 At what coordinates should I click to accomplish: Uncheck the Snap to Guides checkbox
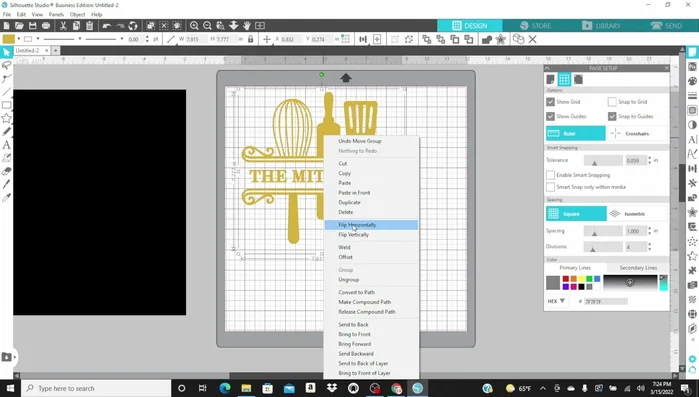(x=612, y=116)
